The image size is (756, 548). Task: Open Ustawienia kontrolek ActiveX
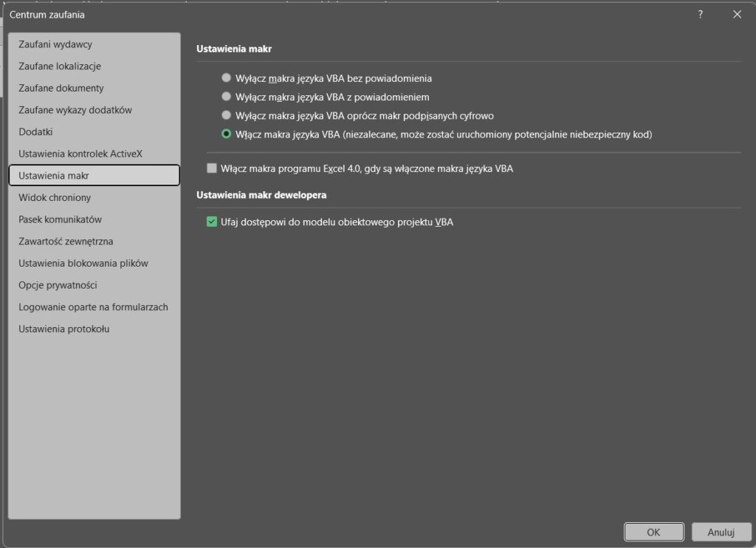pyautogui.click(x=80, y=154)
